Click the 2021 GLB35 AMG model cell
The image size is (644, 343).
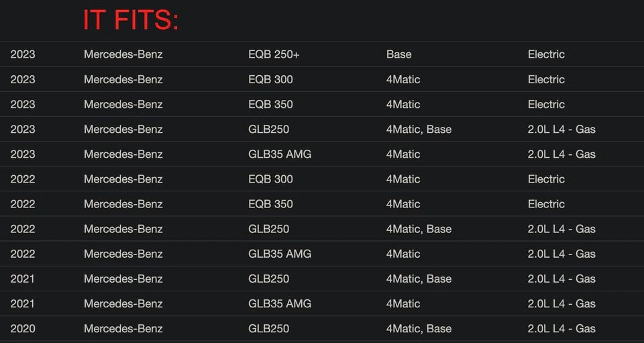tap(280, 303)
